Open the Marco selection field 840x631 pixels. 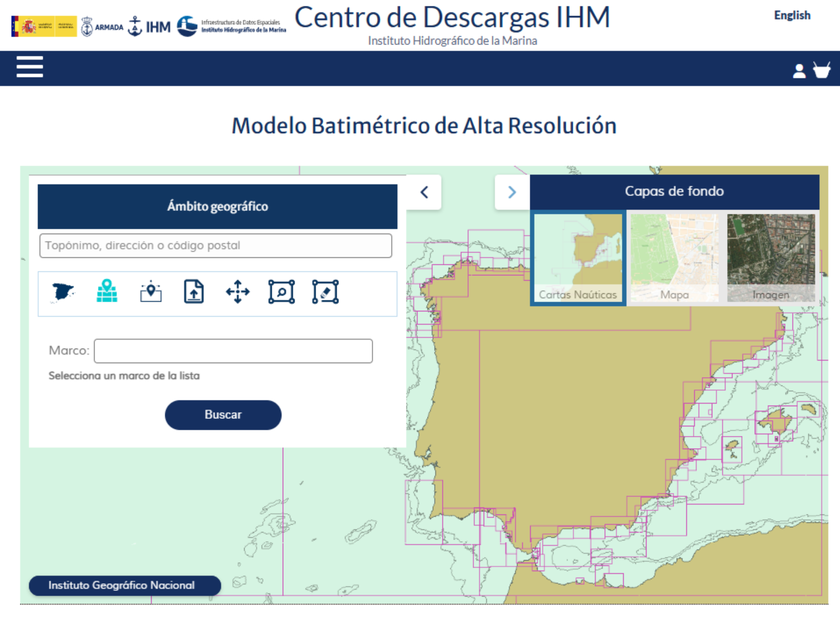[x=233, y=351]
